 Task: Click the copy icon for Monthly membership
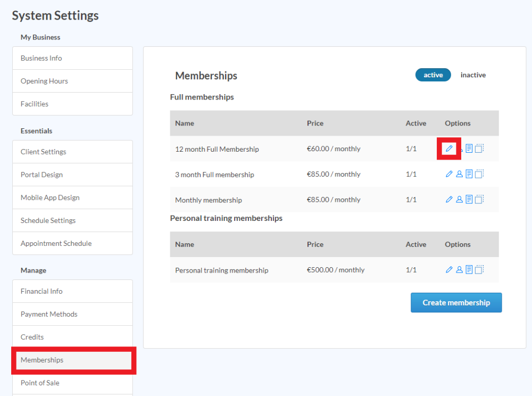(x=479, y=200)
